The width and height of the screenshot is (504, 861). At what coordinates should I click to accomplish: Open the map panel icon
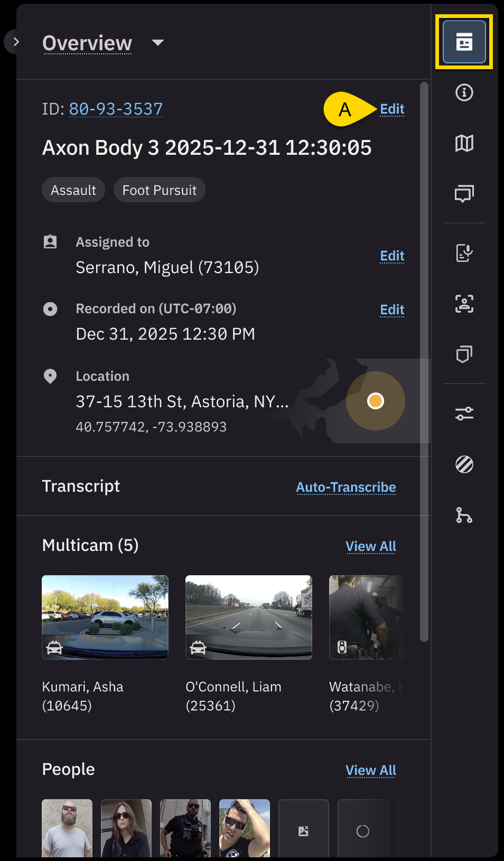pyautogui.click(x=464, y=143)
